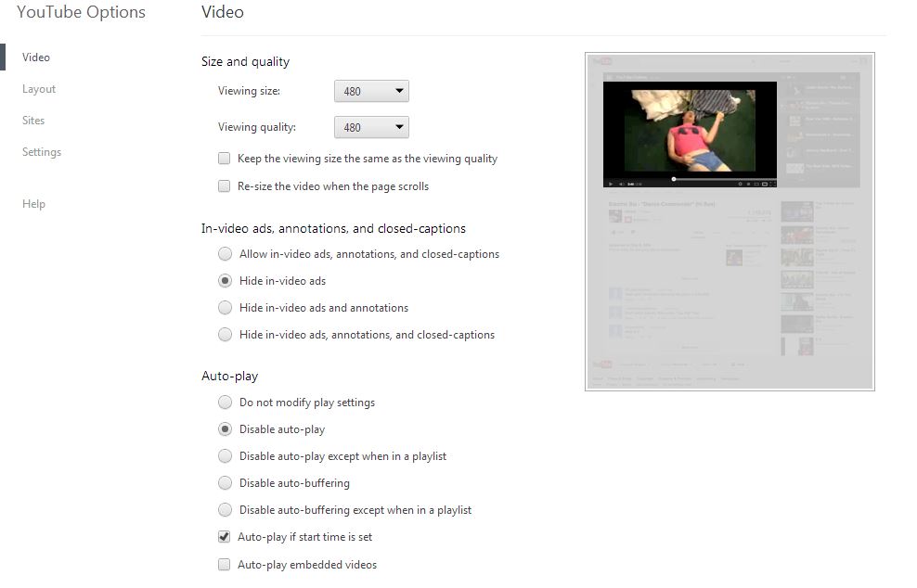Enable Auto-play embedded videos
The image size is (917, 588).
(224, 565)
